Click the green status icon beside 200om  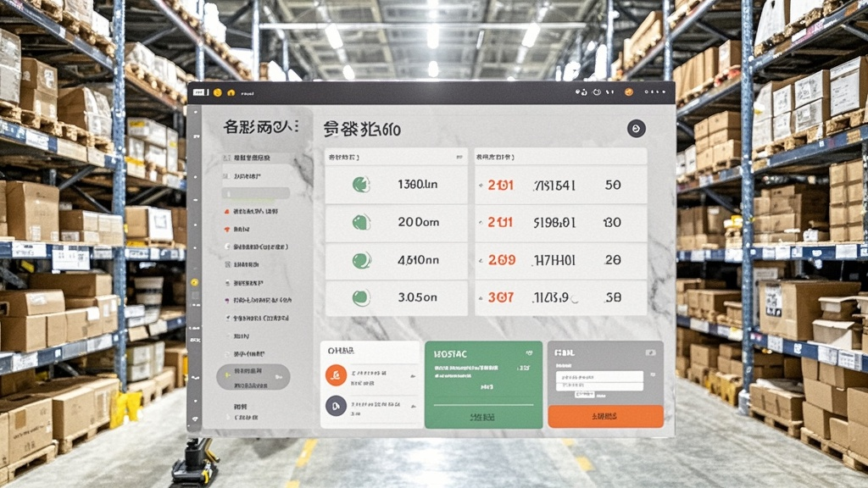pos(360,222)
